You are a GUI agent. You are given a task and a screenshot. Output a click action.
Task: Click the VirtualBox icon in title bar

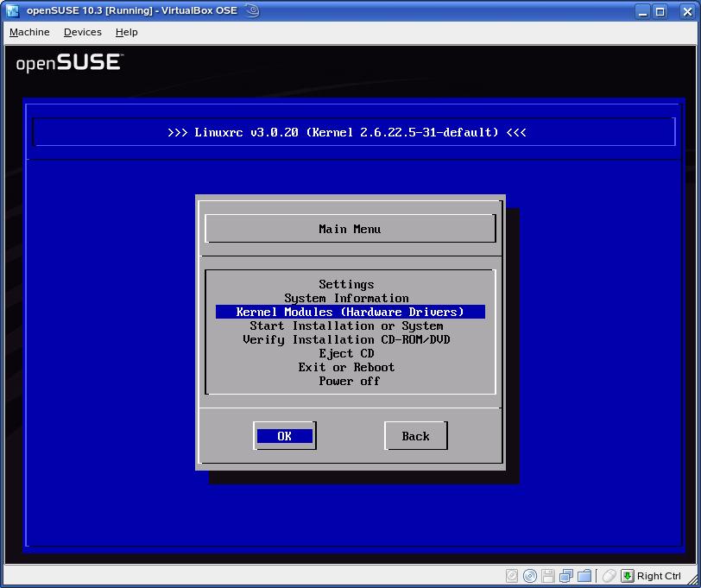pyautogui.click(x=12, y=10)
